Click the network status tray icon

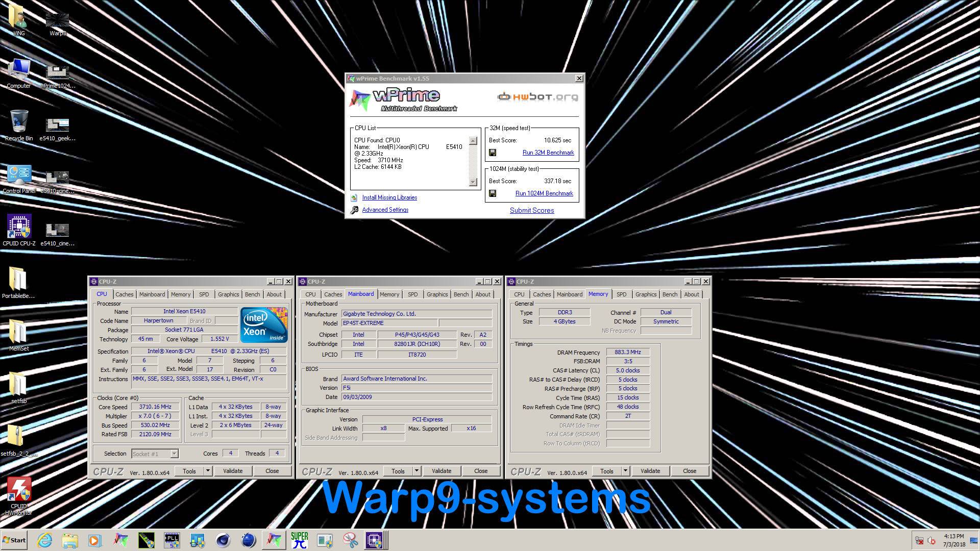pyautogui.click(x=919, y=541)
